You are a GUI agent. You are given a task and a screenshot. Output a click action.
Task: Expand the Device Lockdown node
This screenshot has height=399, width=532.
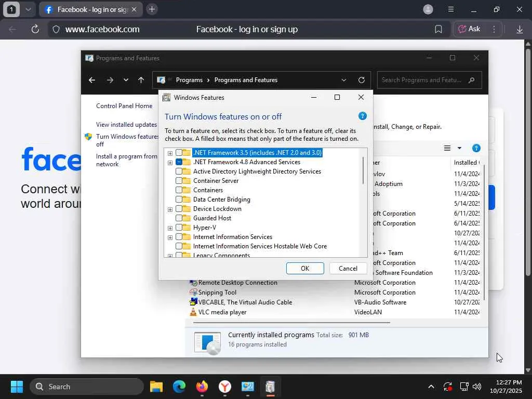tap(170, 210)
